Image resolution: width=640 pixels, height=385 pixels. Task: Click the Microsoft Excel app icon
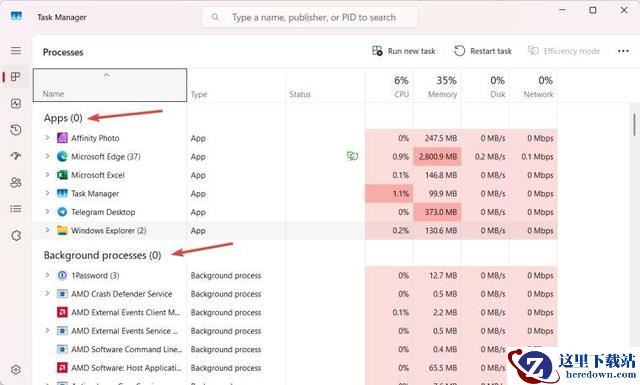tap(62, 175)
